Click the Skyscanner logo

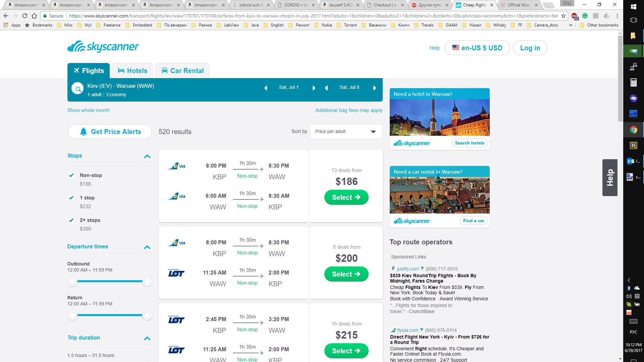tap(103, 47)
